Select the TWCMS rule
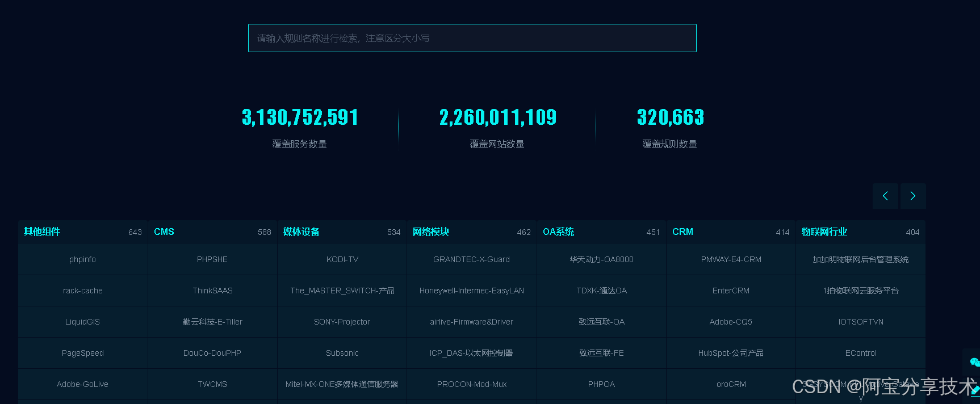 click(212, 384)
